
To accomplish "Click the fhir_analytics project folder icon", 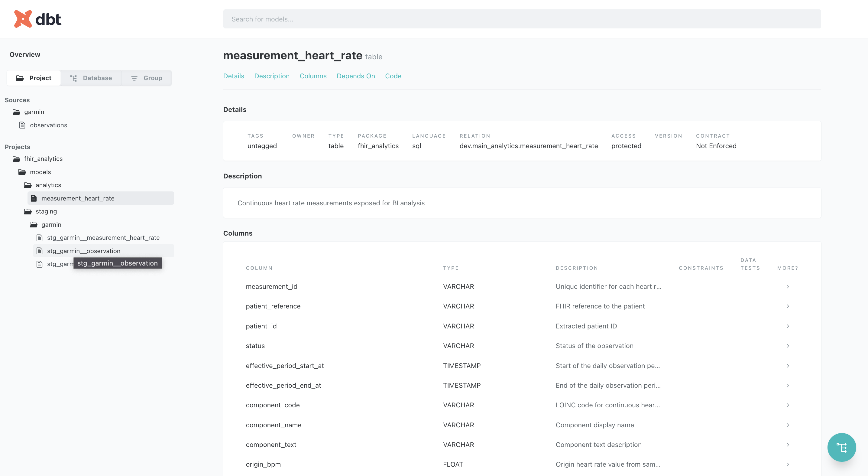I will [16, 159].
